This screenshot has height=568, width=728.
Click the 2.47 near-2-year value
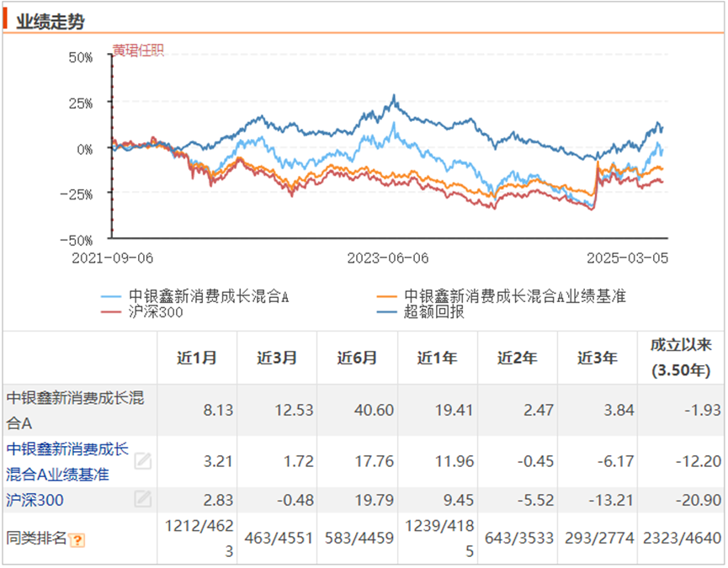[539, 411]
